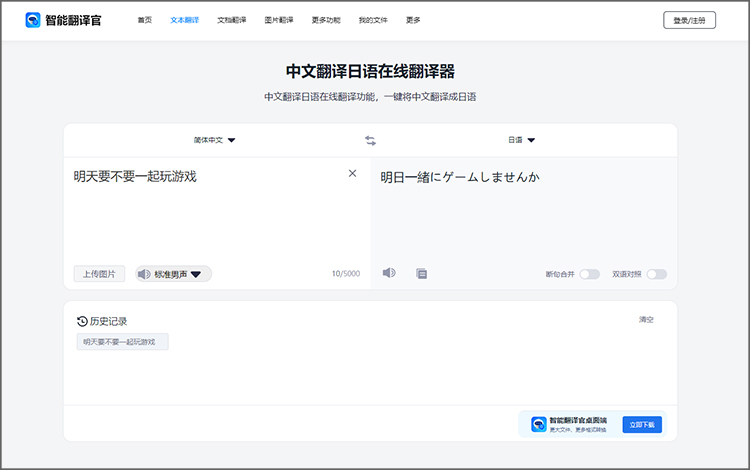Click the desktop app promo icon
Viewport: 750px width, 470px height.
click(x=539, y=424)
